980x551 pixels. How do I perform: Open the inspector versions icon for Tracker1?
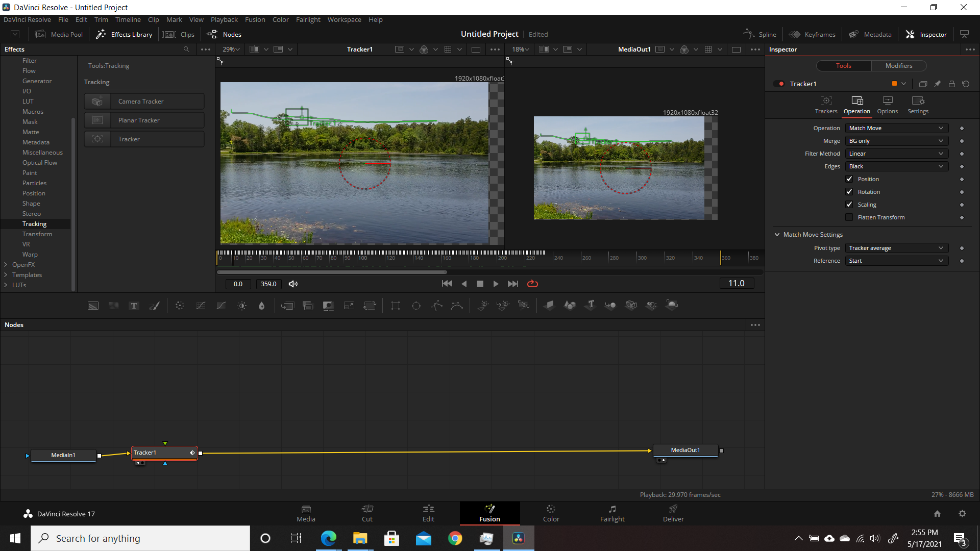coord(923,84)
